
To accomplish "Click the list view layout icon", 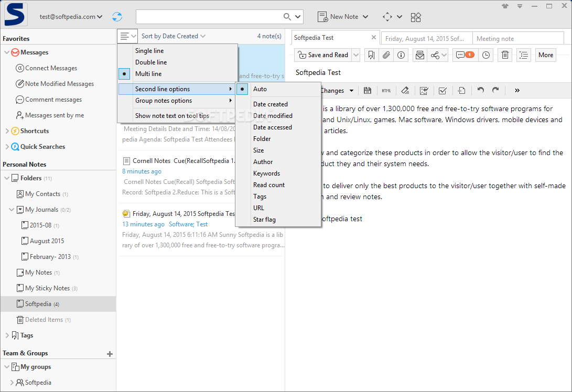I will coord(128,36).
